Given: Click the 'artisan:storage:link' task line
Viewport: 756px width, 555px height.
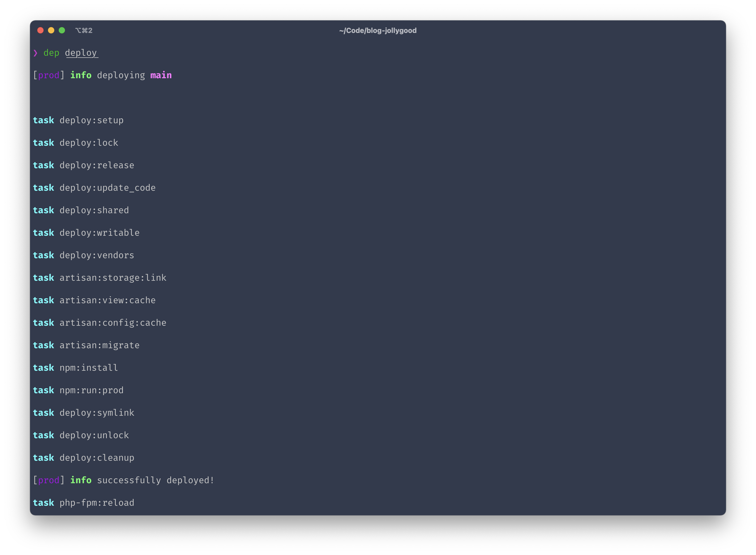Looking at the screenshot, I should click(100, 278).
